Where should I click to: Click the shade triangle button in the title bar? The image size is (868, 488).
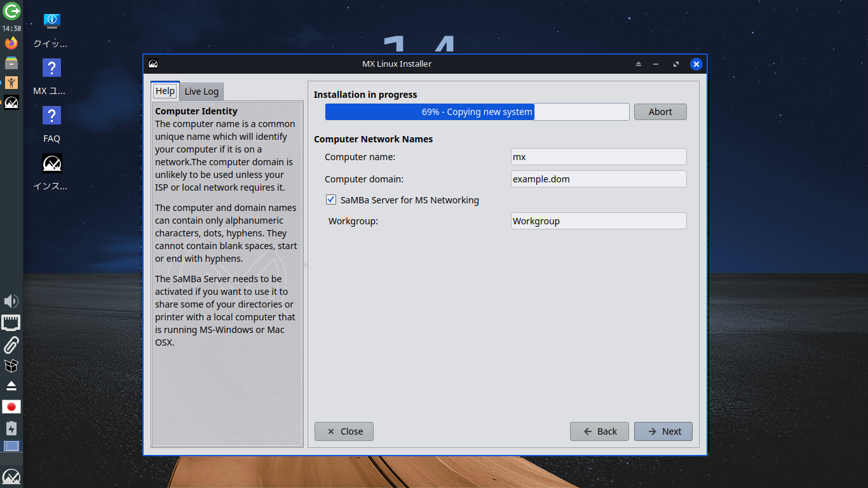tap(639, 64)
